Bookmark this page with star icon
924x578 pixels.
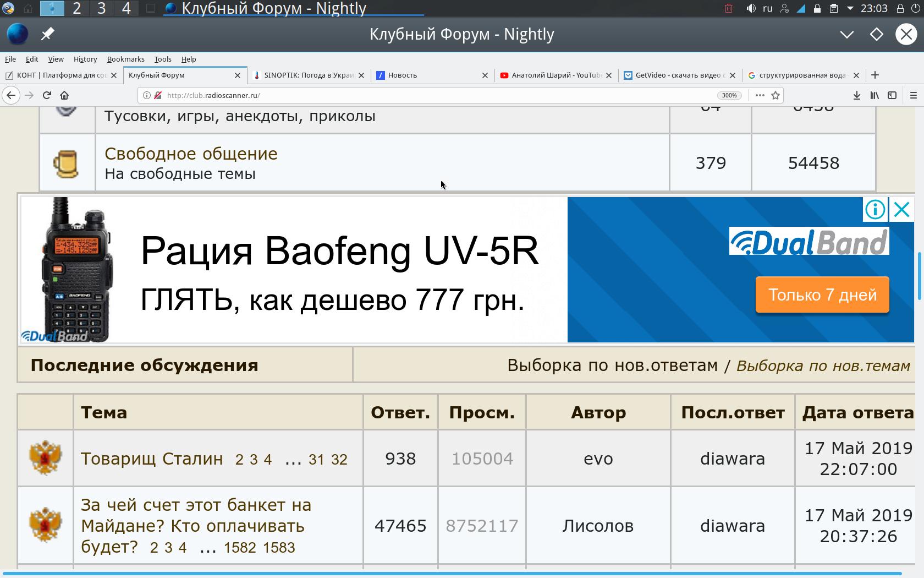[x=776, y=95]
